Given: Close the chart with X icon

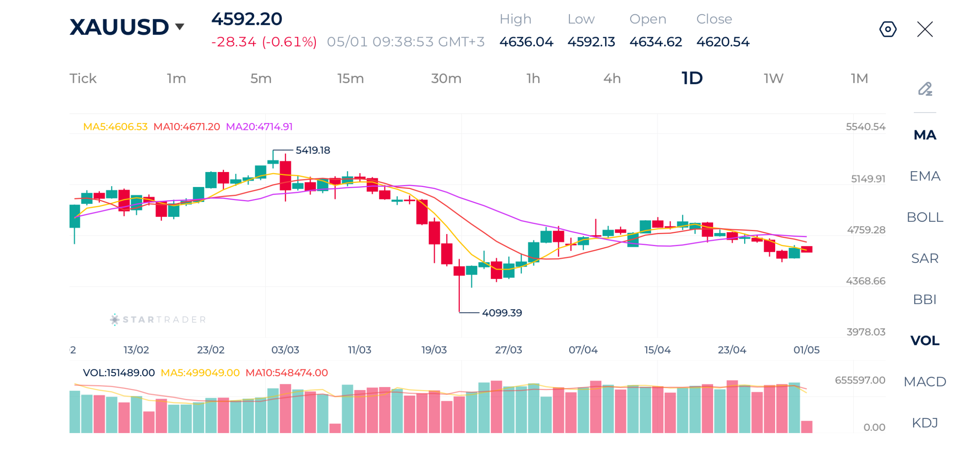Looking at the screenshot, I should pyautogui.click(x=924, y=29).
